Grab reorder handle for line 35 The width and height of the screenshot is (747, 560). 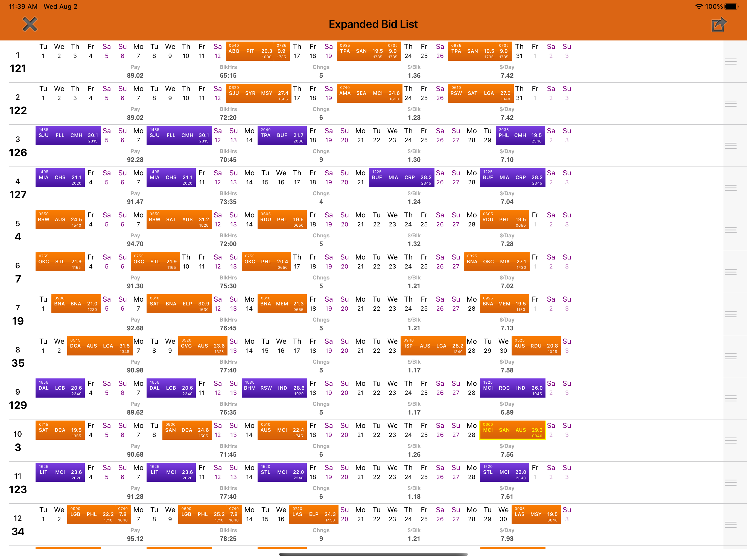coord(730,356)
